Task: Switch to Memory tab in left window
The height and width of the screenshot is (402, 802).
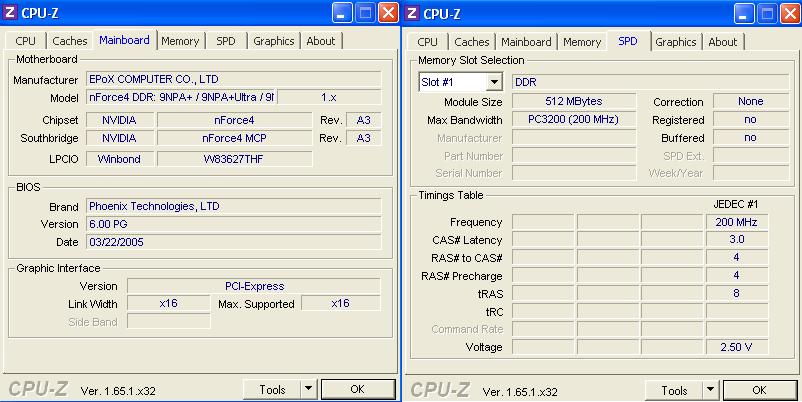Action: pos(180,41)
